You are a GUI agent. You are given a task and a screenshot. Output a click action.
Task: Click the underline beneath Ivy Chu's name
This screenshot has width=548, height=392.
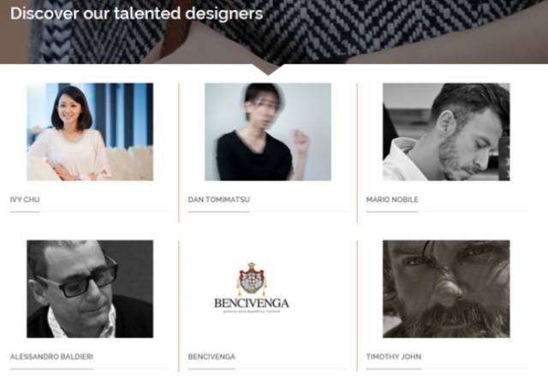pyautogui.click(x=25, y=211)
